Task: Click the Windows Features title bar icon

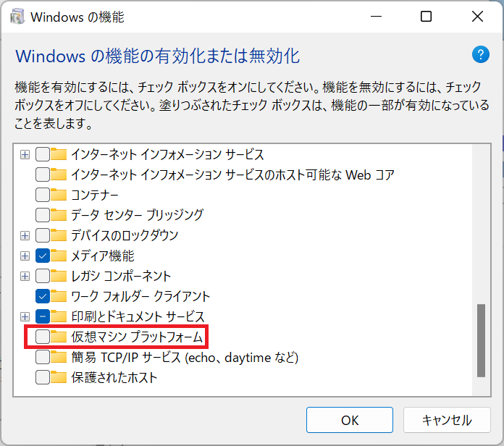Action: (x=17, y=17)
